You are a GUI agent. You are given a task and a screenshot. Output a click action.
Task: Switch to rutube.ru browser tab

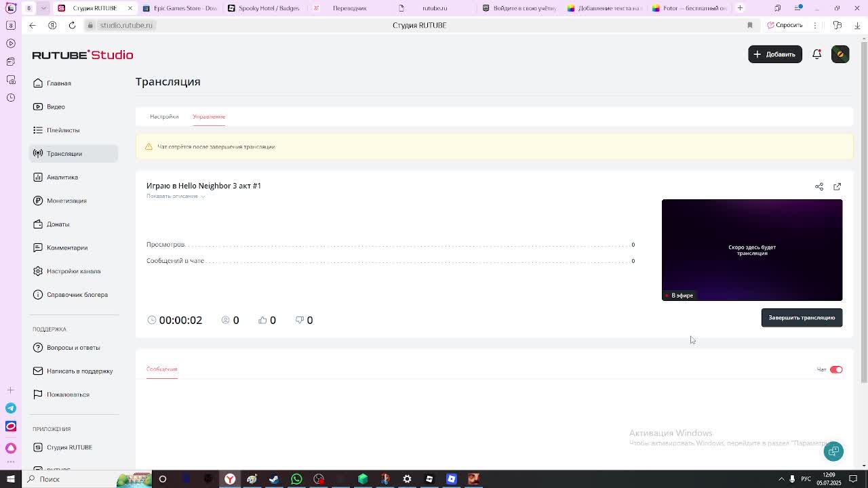pyautogui.click(x=435, y=8)
